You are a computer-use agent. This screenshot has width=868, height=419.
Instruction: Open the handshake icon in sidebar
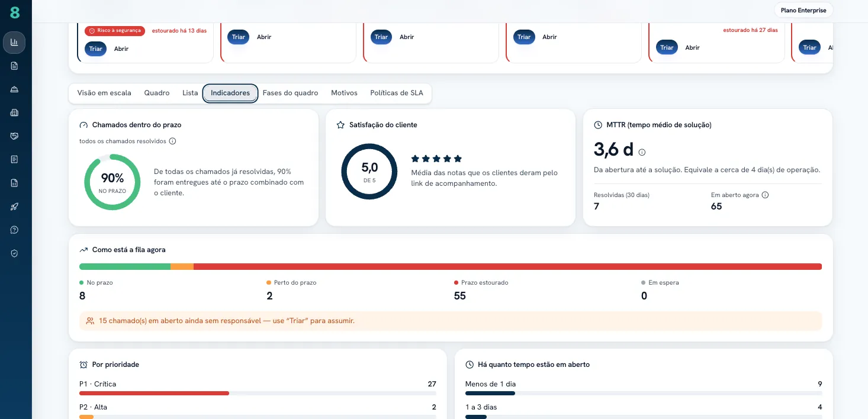tap(14, 136)
